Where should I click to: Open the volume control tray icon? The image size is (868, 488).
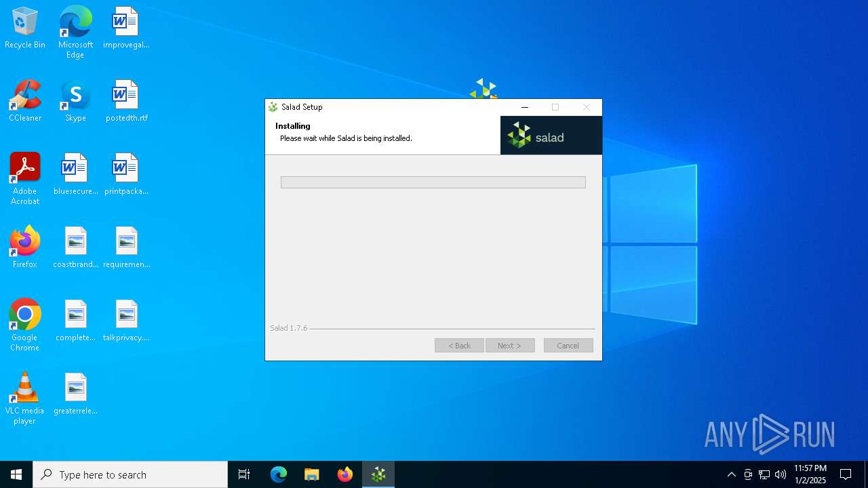click(x=781, y=474)
